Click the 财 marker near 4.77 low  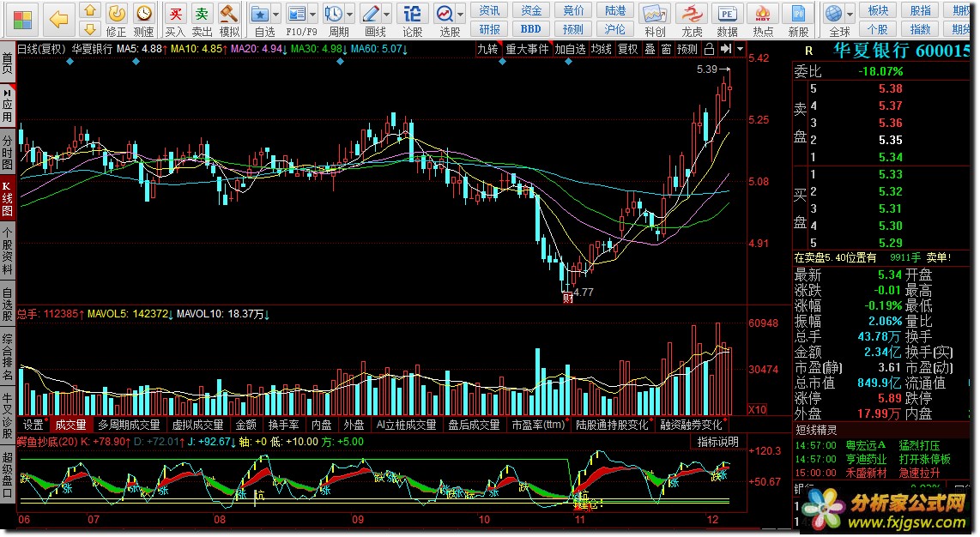coord(567,299)
